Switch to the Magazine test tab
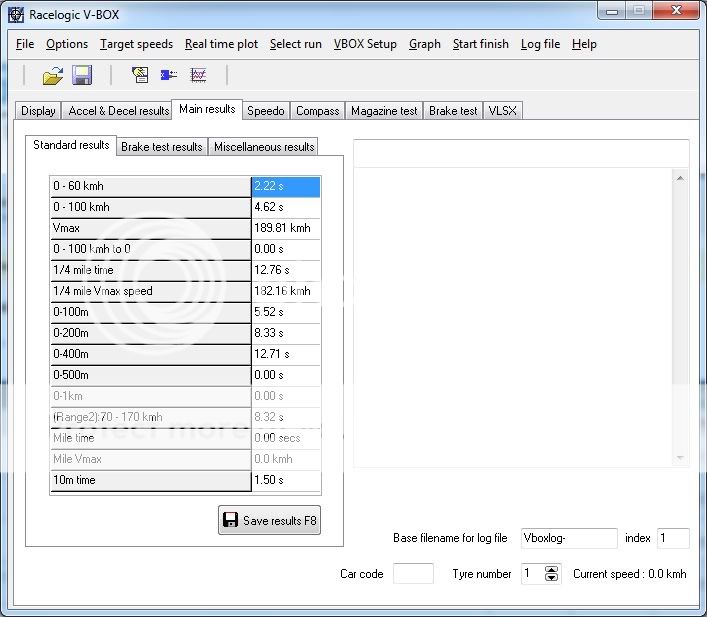 (x=384, y=111)
